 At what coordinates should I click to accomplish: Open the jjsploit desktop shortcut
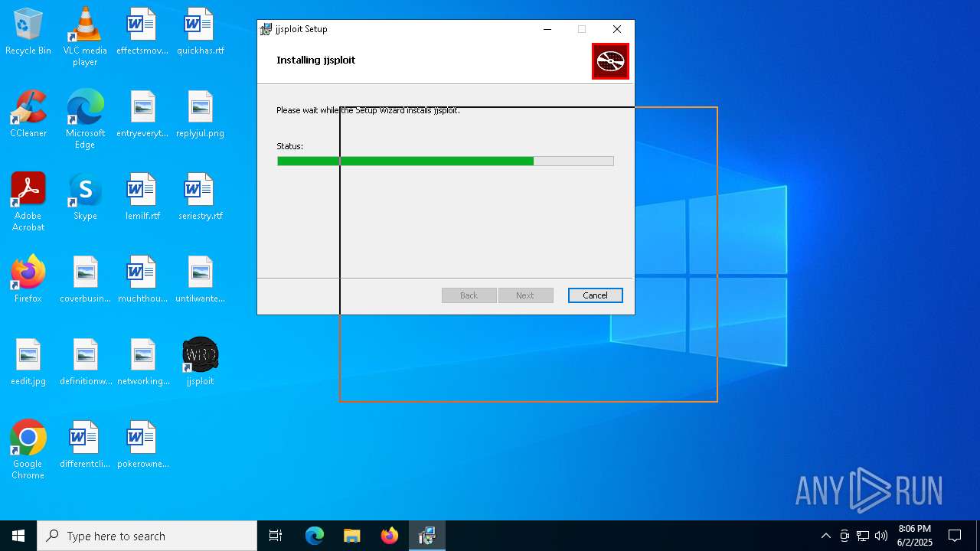pyautogui.click(x=201, y=362)
